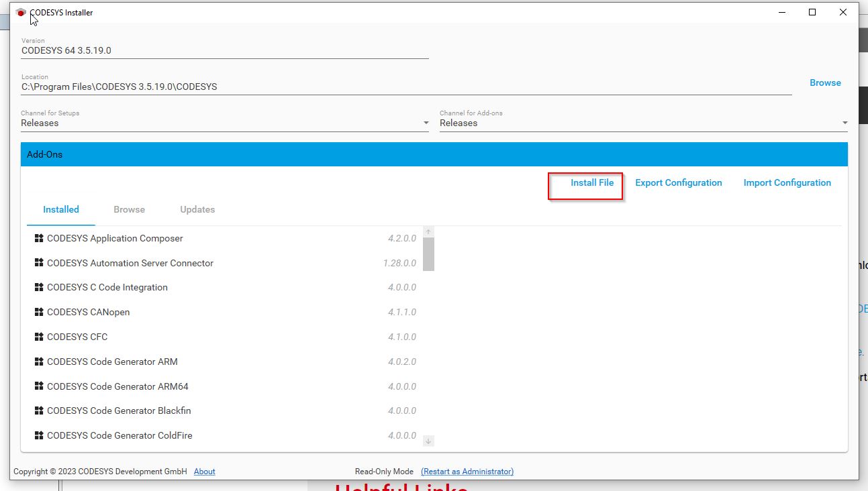Click version number 4.0.2.0
This screenshot has width=868, height=491.
pyautogui.click(x=402, y=362)
